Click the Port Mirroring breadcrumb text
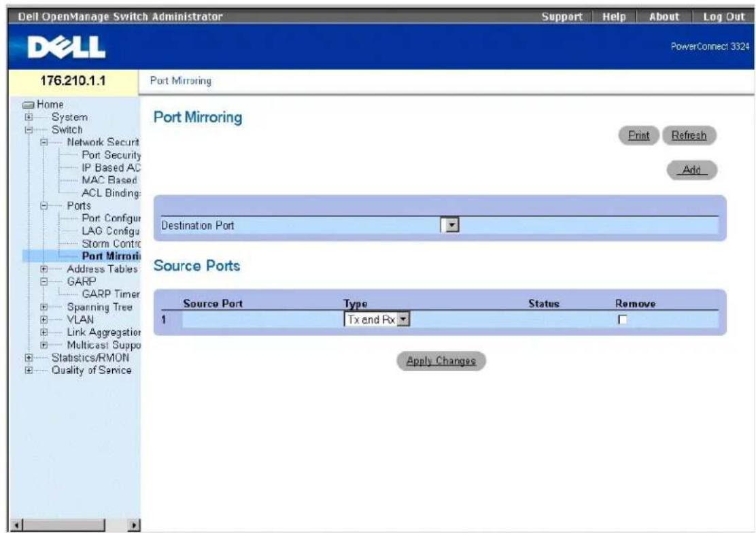 click(x=181, y=80)
